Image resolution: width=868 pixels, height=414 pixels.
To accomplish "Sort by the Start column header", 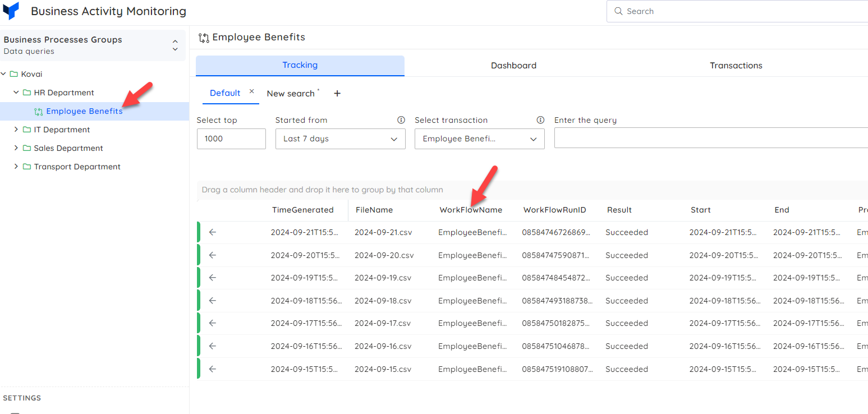I will pos(701,210).
